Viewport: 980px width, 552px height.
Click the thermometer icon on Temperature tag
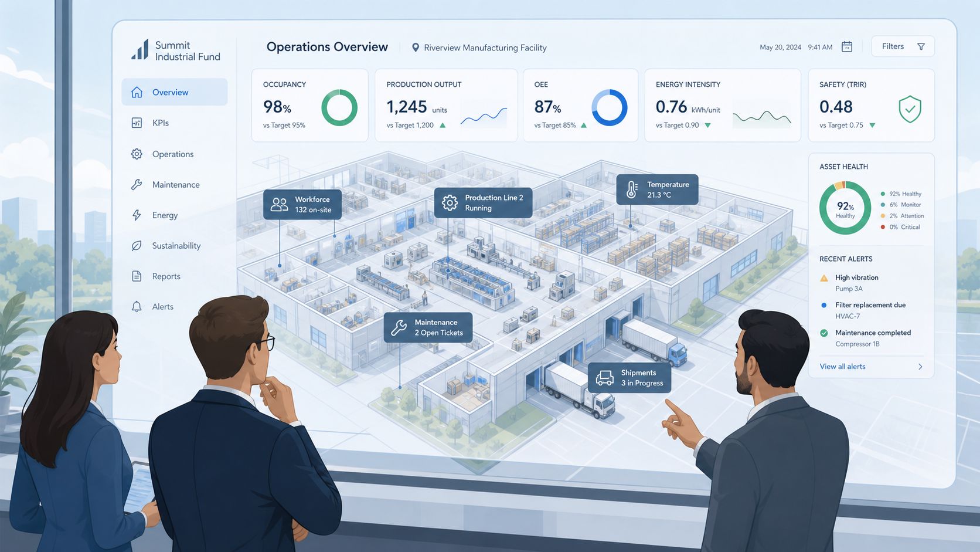click(632, 189)
